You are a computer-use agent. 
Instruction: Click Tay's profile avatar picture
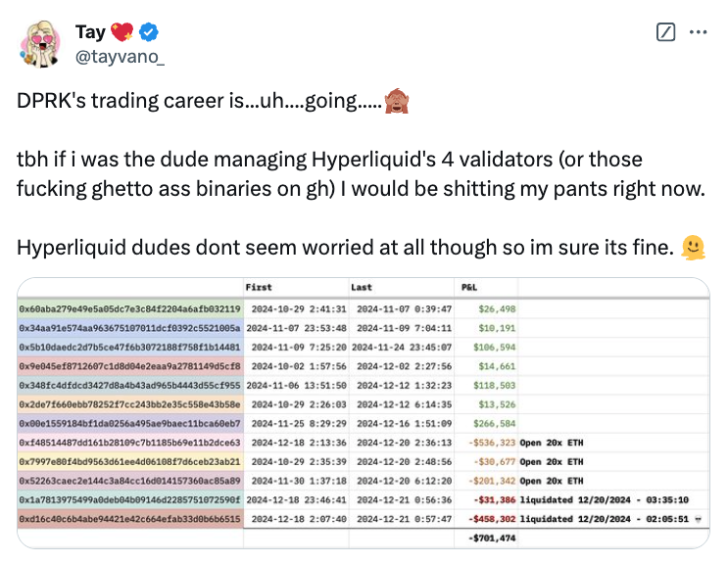[40, 44]
